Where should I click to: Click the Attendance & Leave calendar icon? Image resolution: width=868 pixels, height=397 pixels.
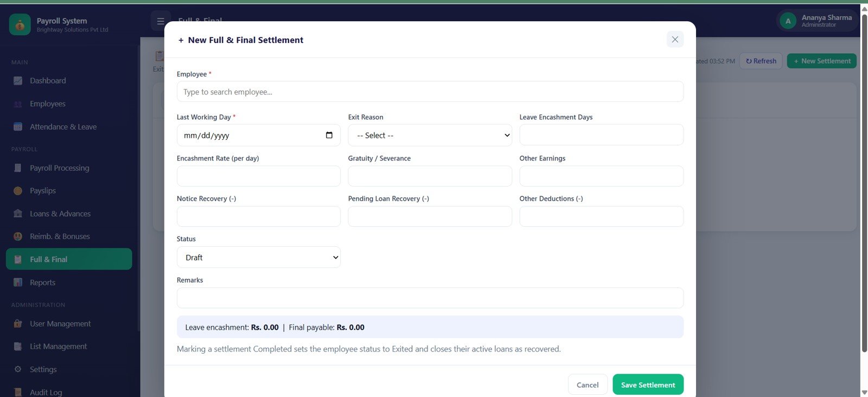pos(18,127)
